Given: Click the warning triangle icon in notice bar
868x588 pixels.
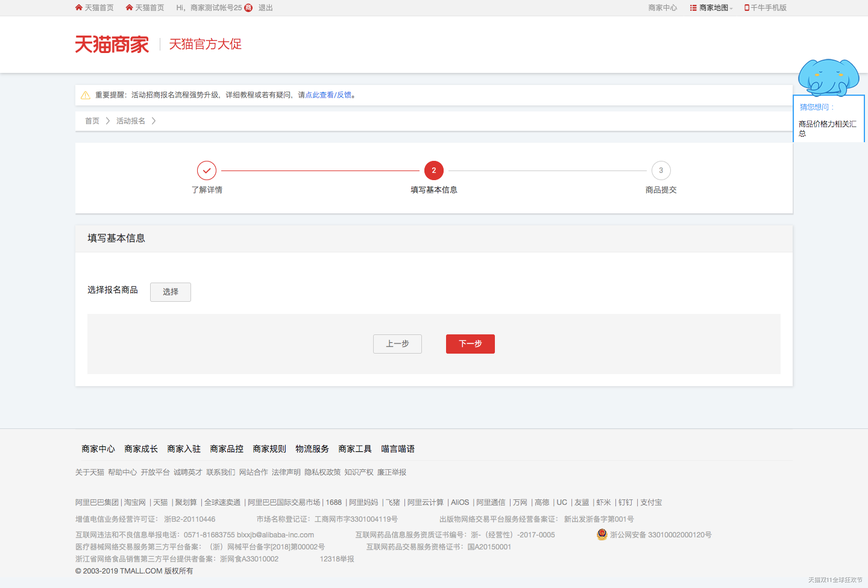Looking at the screenshot, I should (x=86, y=95).
